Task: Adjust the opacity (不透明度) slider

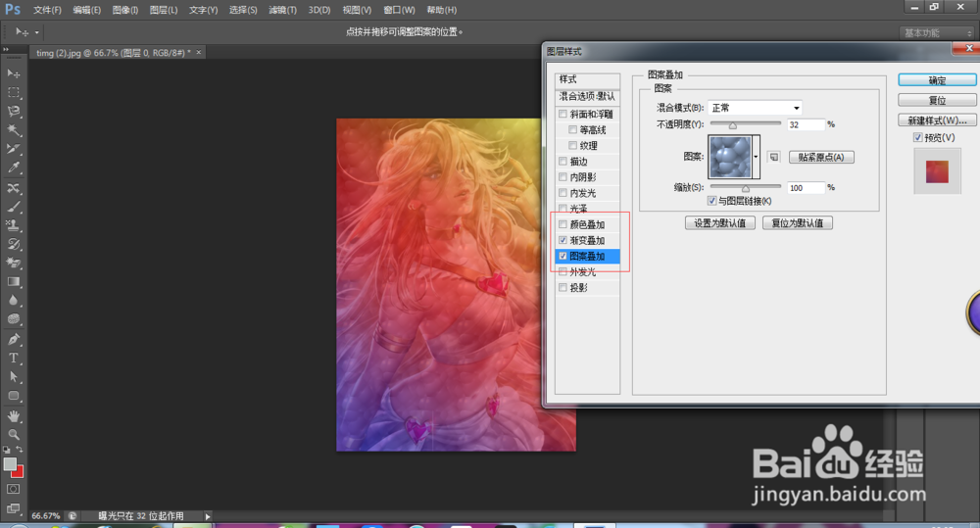Action: [x=732, y=125]
